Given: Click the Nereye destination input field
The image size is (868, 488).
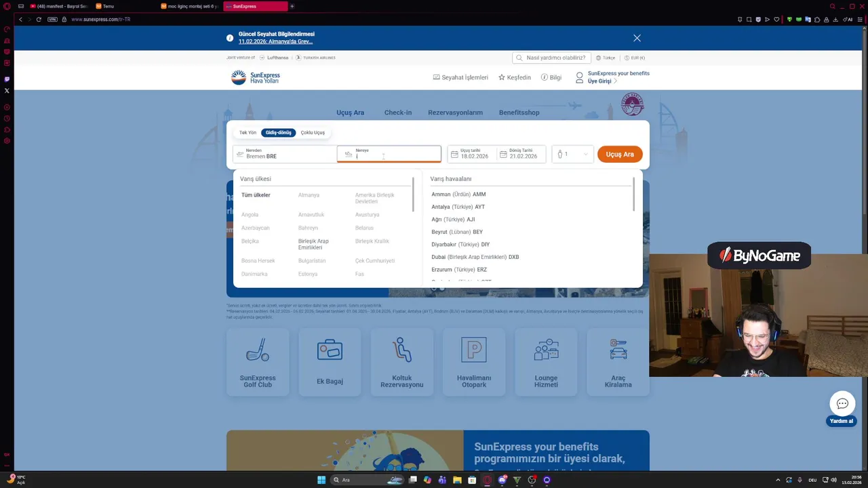Looking at the screenshot, I should (x=389, y=155).
